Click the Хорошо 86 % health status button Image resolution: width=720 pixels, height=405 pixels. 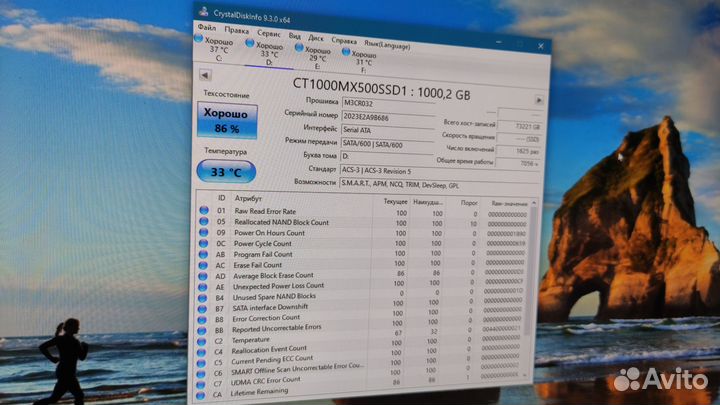[227, 121]
